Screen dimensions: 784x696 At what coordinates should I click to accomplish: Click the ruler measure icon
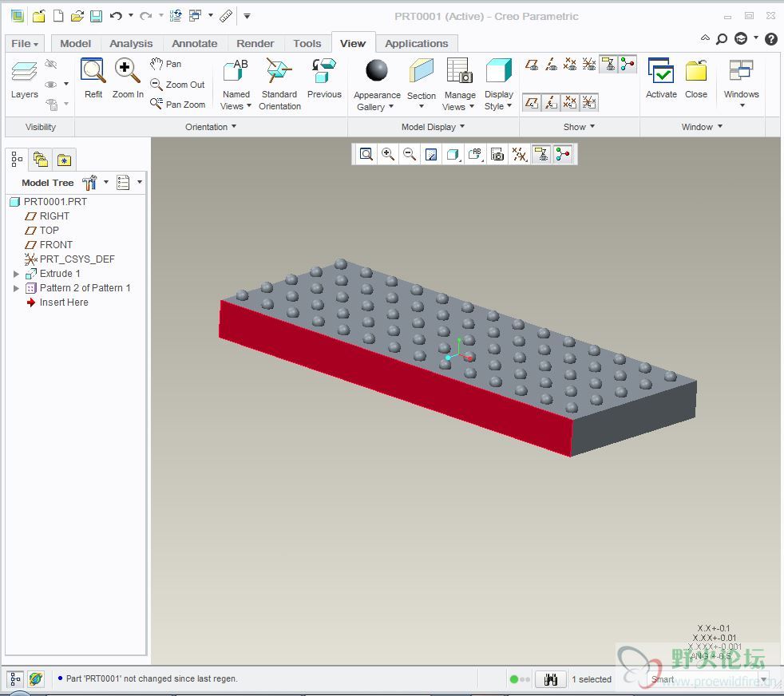226,16
